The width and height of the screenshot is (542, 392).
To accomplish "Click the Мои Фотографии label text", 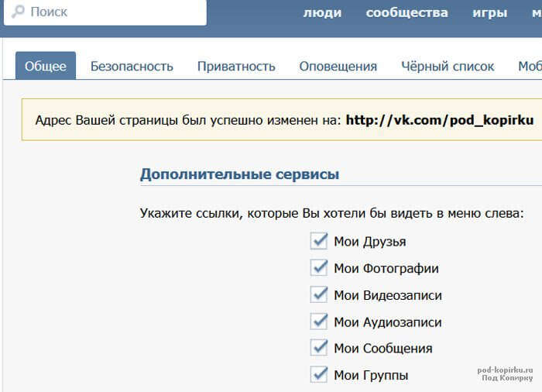I will tap(386, 269).
